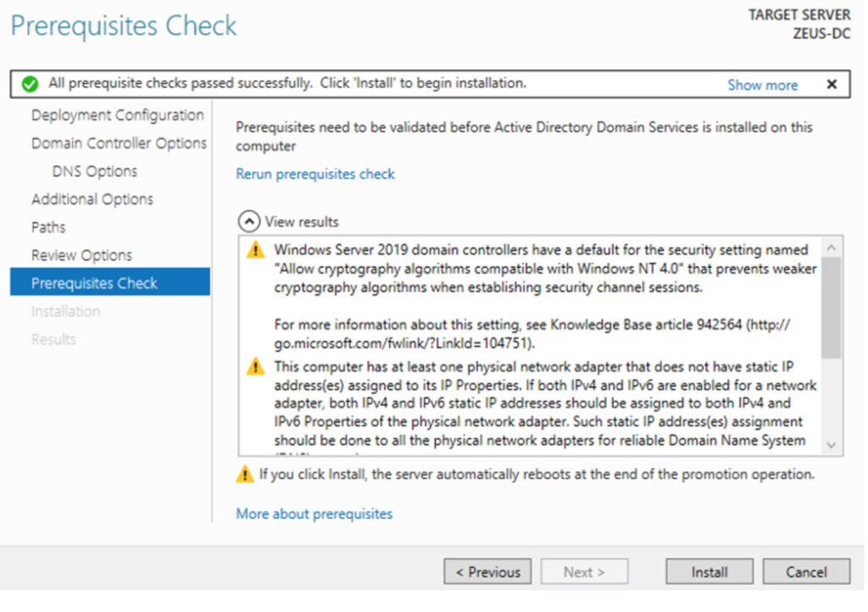Go to Deployment Configuration step
This screenshot has width=868, height=612.
click(x=117, y=115)
